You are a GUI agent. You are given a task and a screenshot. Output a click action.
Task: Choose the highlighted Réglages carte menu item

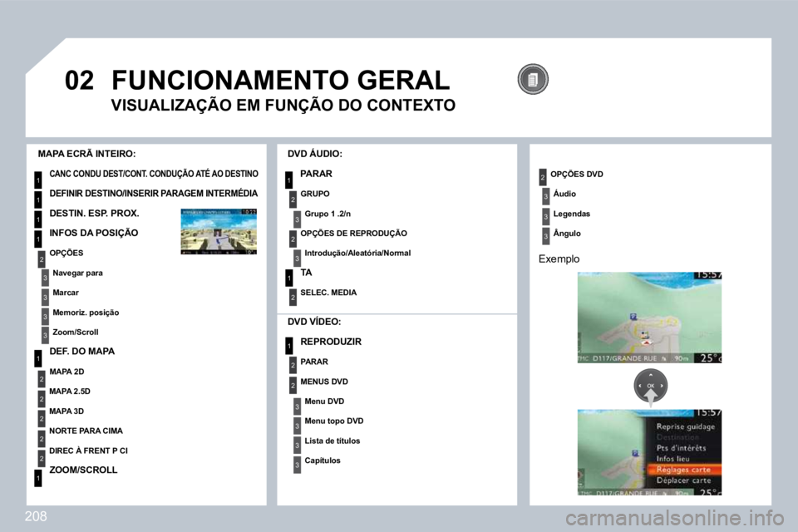click(x=683, y=470)
